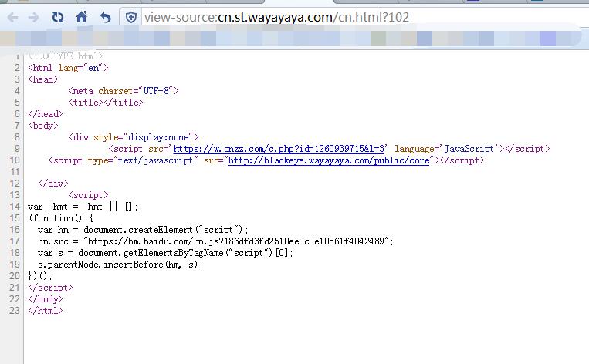This screenshot has width=589, height=364.
Task: Reload the page with refresh icon
Action: coord(58,17)
